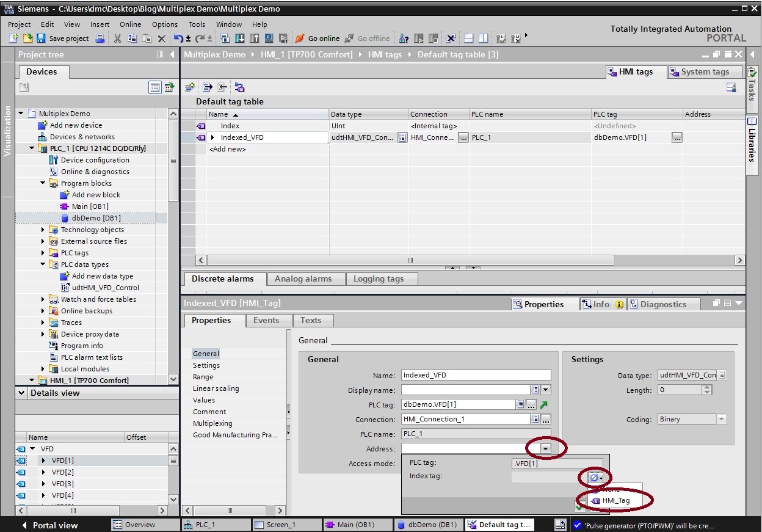Click the details overview icon in Devices toolbar

(155, 87)
